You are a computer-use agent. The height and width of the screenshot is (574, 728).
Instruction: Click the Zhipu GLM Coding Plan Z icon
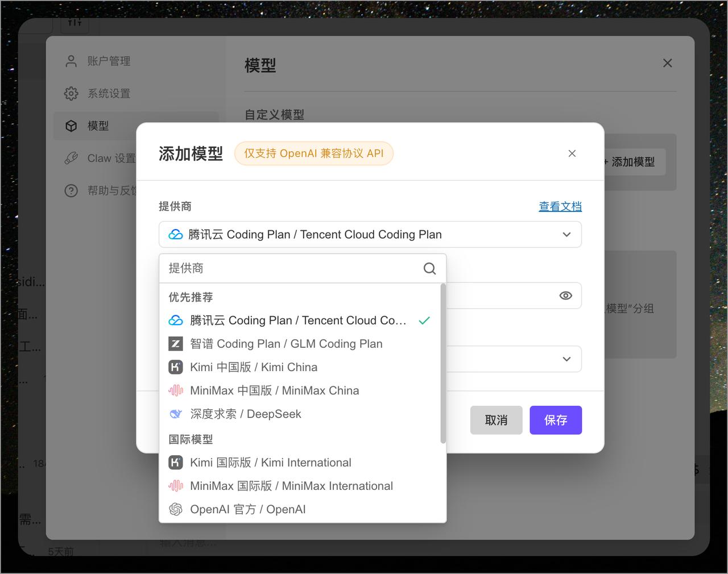[x=176, y=344]
